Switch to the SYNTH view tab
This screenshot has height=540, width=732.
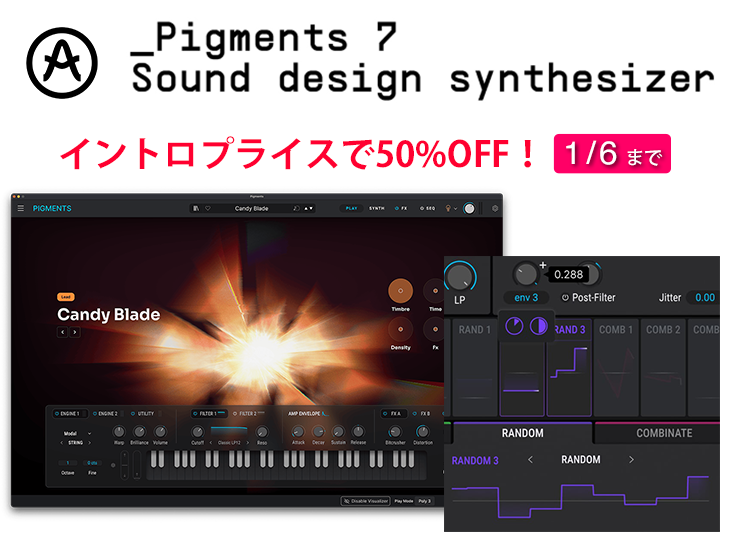tap(377, 208)
